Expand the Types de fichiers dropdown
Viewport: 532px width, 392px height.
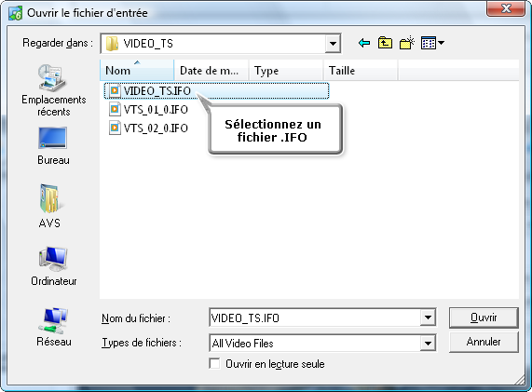428,344
